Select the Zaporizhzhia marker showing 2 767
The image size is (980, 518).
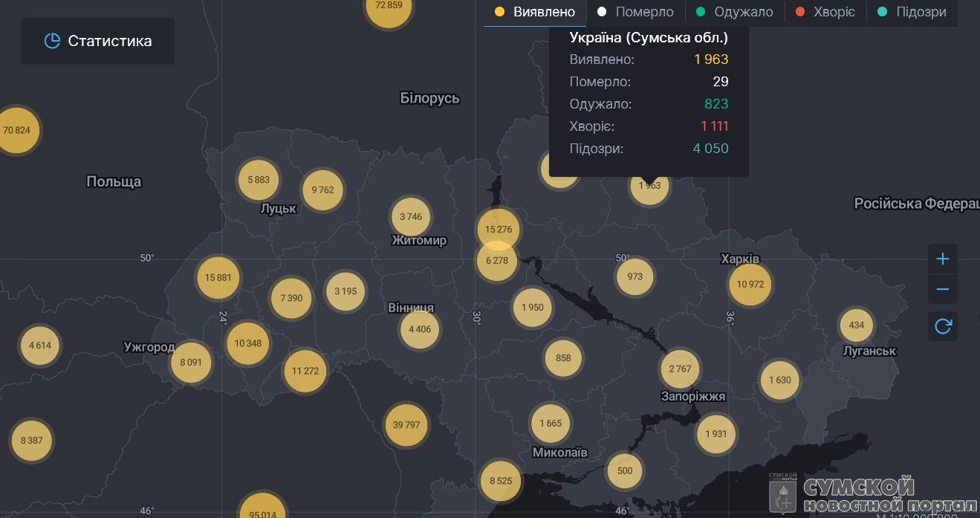click(x=679, y=369)
